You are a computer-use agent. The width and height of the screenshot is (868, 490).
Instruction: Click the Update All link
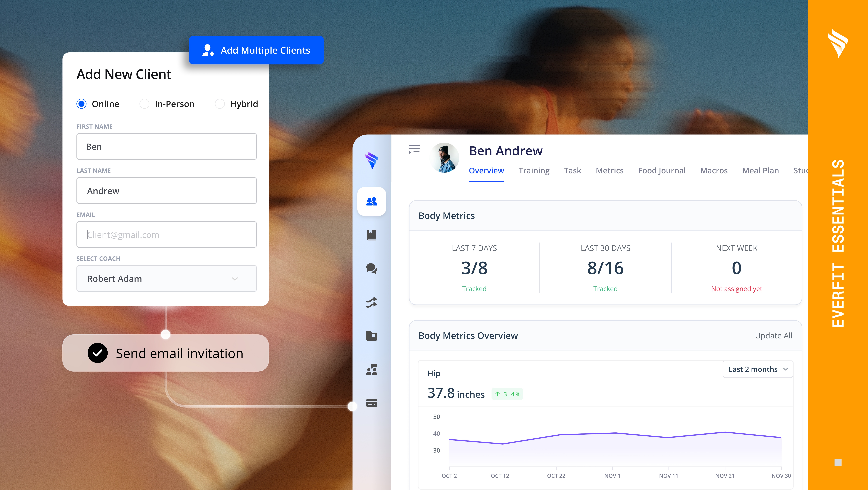click(x=773, y=336)
